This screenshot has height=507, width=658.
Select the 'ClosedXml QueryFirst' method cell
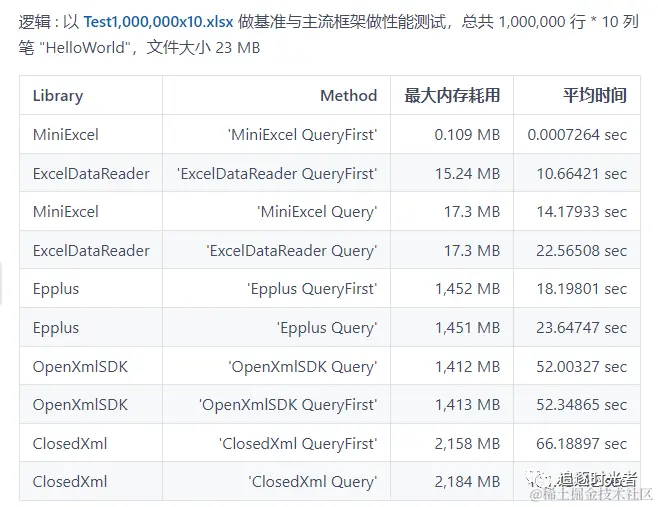tap(277, 443)
